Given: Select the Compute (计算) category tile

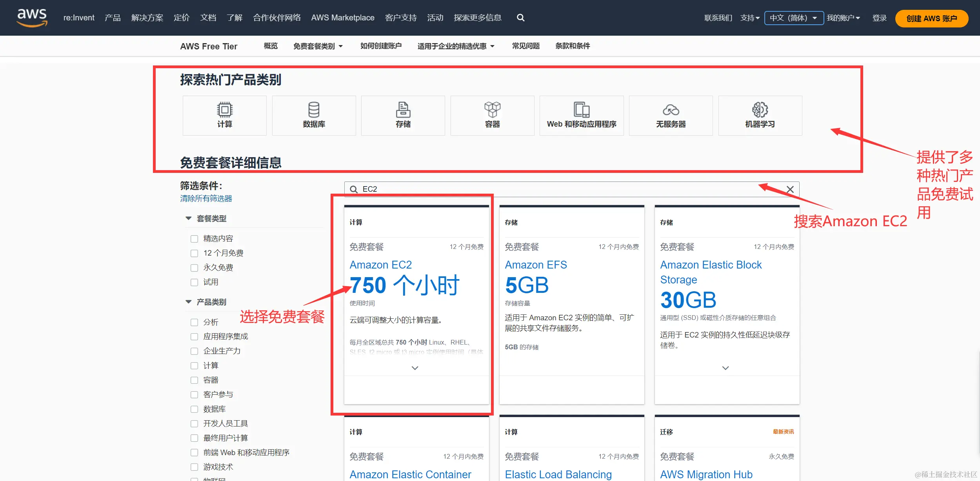Looking at the screenshot, I should point(225,116).
